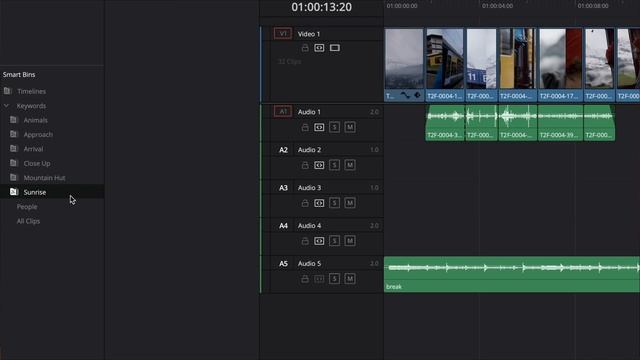Solo the Audio 1 track
This screenshot has width=640, height=360.
click(x=334, y=127)
